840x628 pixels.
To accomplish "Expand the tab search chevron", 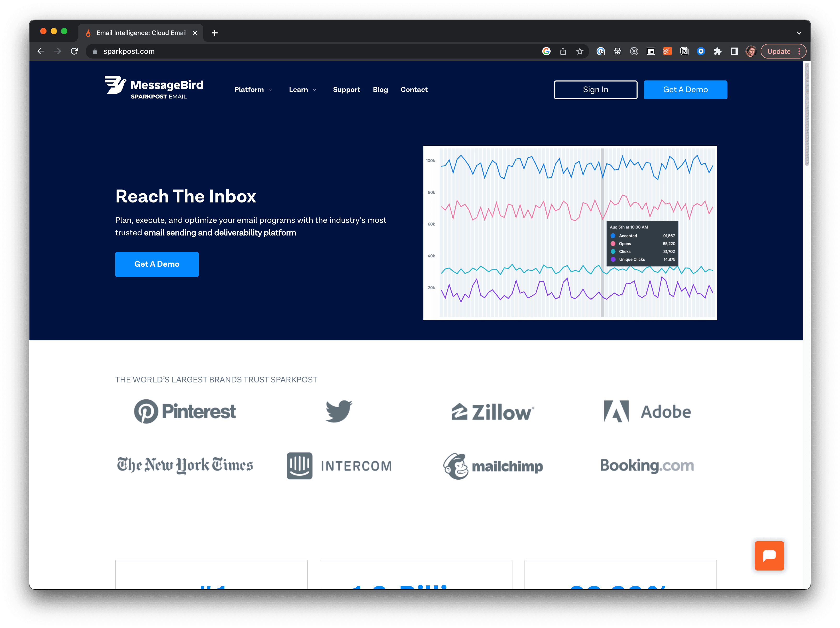I will tap(799, 33).
